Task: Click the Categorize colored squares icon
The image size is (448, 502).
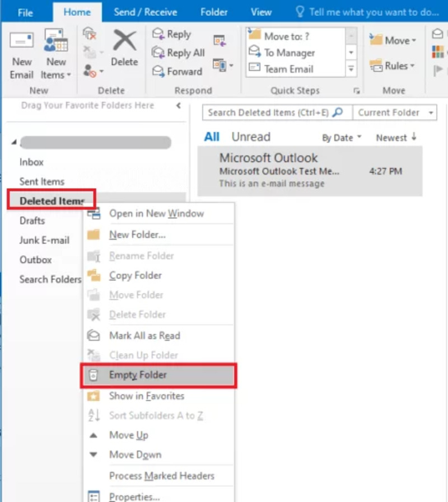Action: point(438,52)
